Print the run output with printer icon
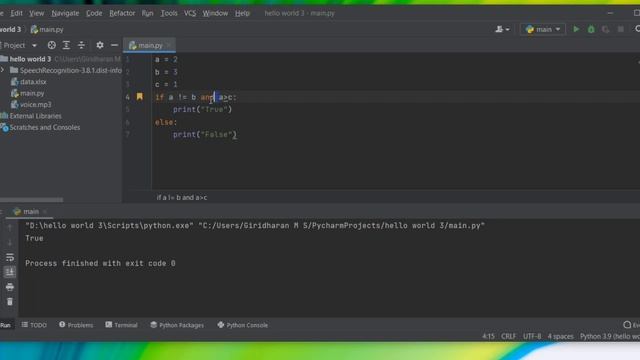640x360 pixels. pos(10,287)
